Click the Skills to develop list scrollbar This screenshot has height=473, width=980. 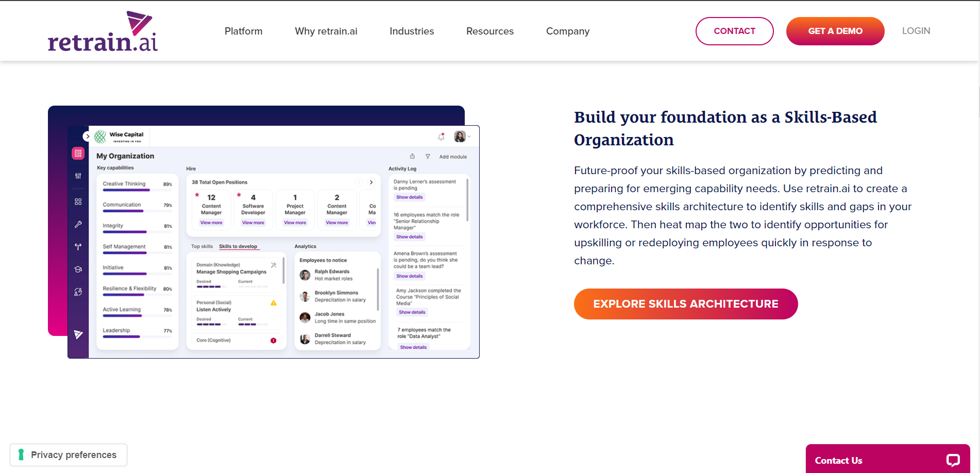tap(283, 271)
